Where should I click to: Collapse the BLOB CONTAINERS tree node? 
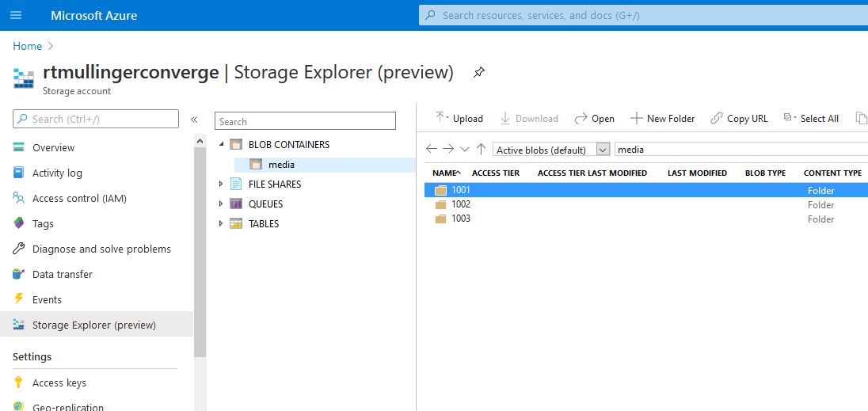[x=221, y=144]
